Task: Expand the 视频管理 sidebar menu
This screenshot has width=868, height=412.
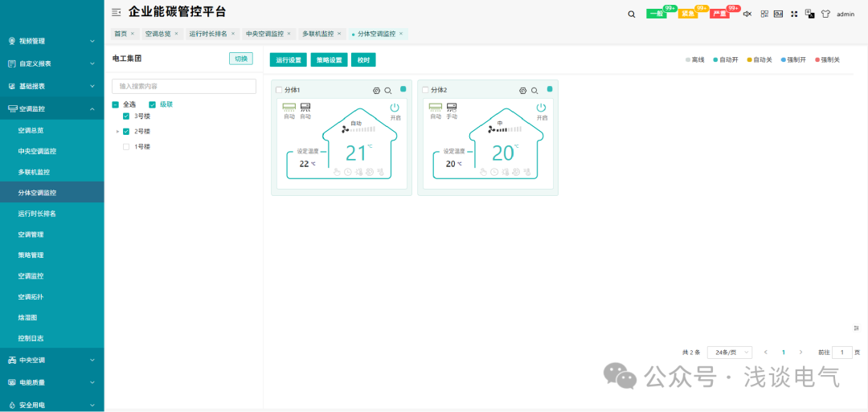Action: point(52,41)
